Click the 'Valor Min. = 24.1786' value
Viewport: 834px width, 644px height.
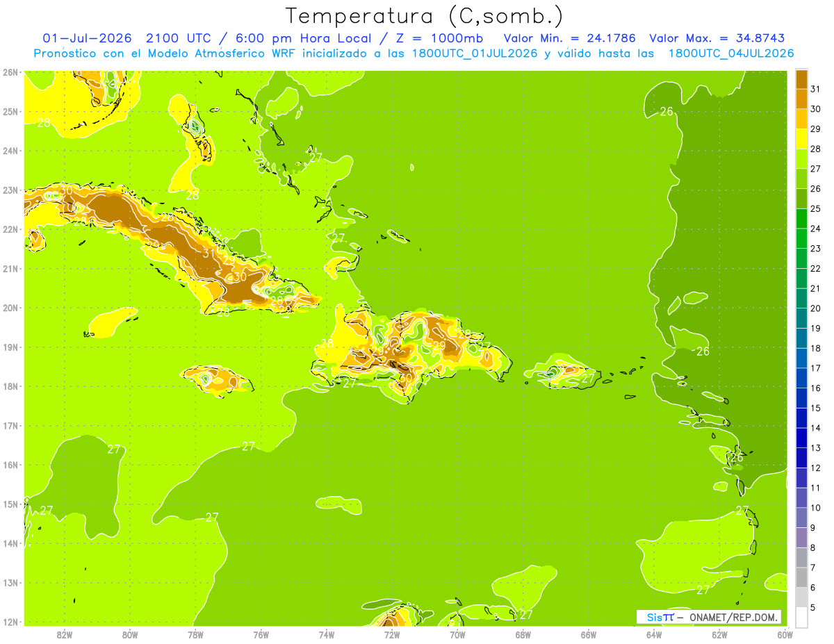[x=570, y=38]
